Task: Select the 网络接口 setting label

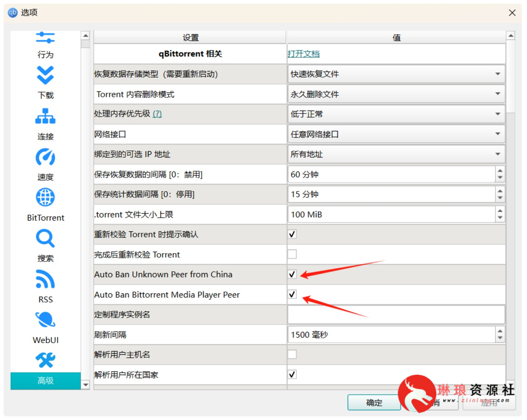Action: [110, 134]
